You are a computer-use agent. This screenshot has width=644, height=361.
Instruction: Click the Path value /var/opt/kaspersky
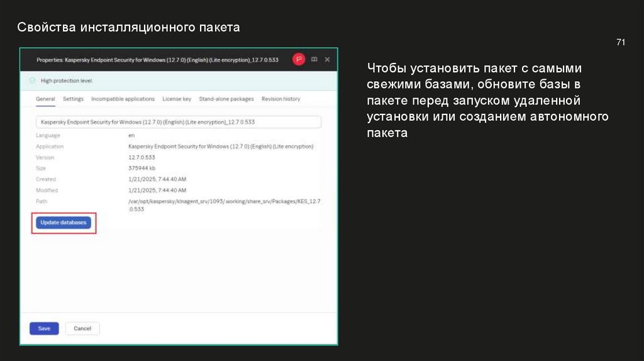[225, 205]
